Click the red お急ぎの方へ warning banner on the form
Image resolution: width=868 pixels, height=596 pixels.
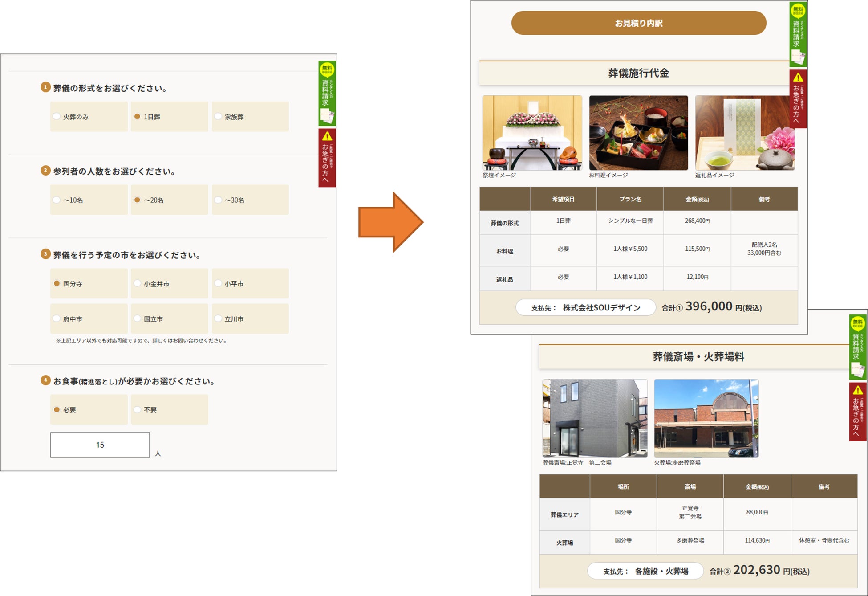point(327,158)
